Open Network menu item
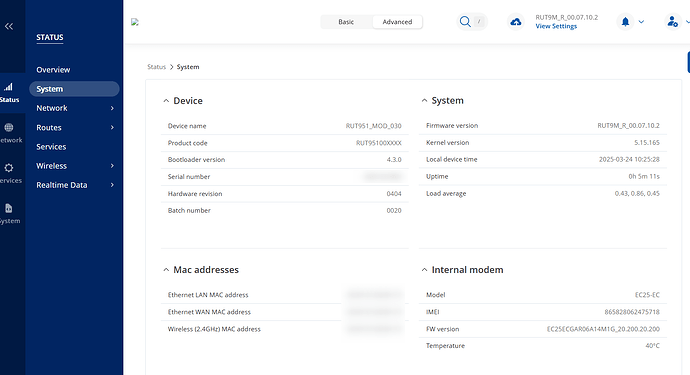Screen dimensions: 690x375 (52, 108)
